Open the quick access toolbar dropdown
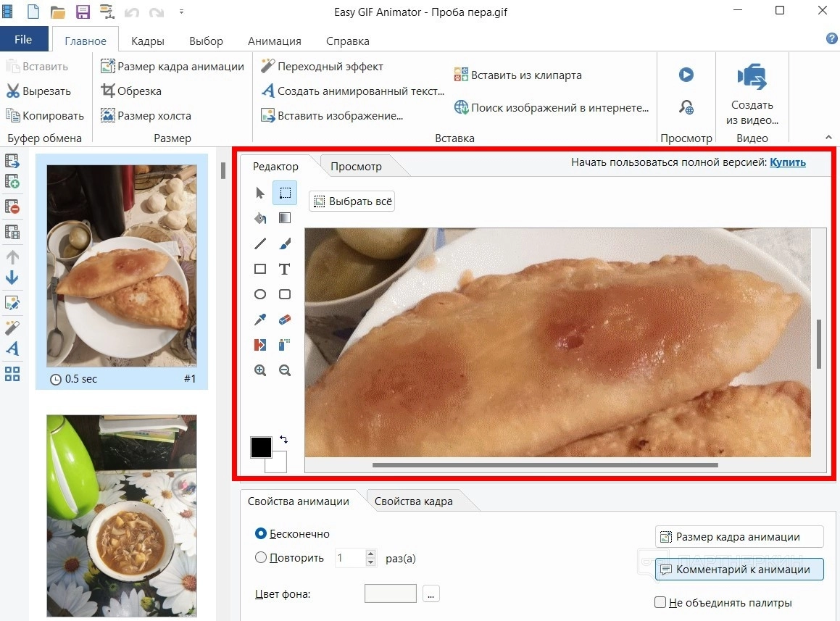This screenshot has height=621, width=840. (182, 12)
